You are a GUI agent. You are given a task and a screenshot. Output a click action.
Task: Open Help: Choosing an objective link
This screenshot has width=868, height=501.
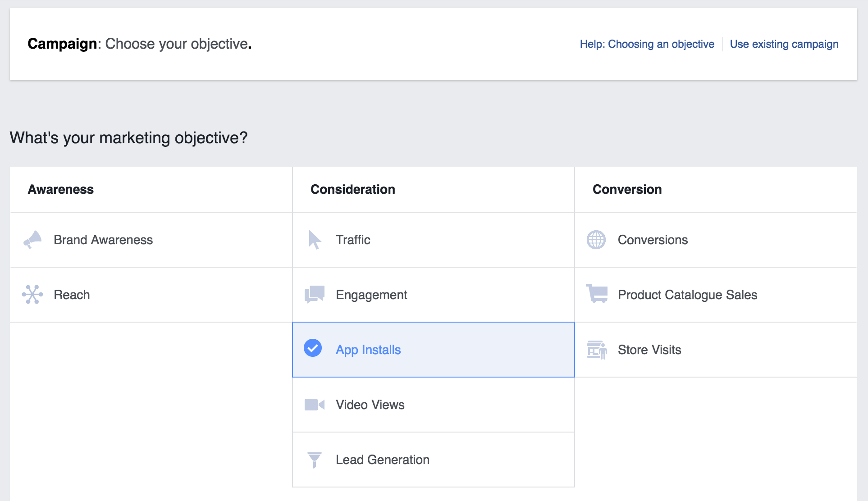647,44
